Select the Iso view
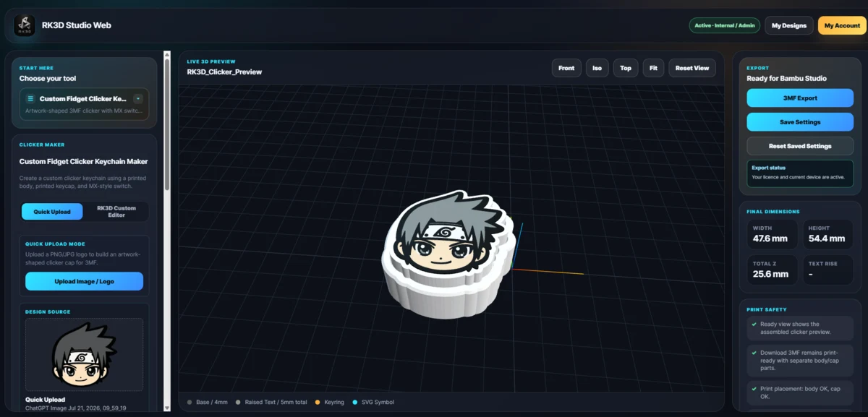 pos(597,68)
